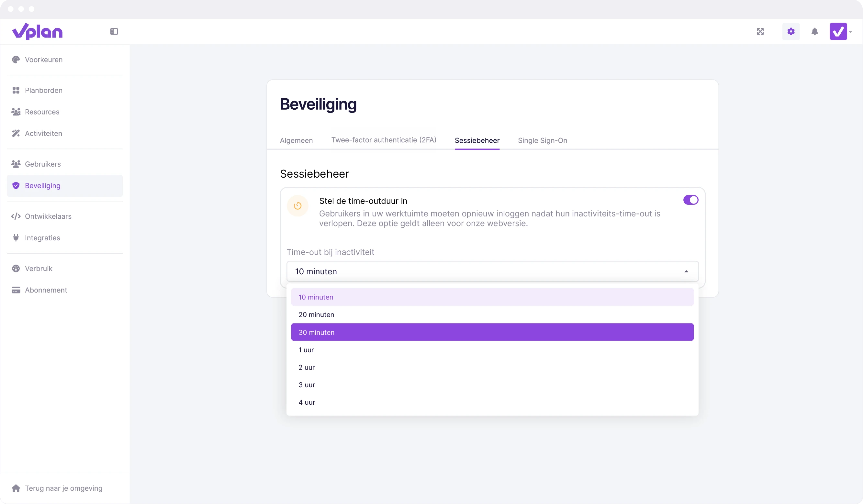Open Planborden from the sidebar
The image size is (863, 504).
coord(44,90)
